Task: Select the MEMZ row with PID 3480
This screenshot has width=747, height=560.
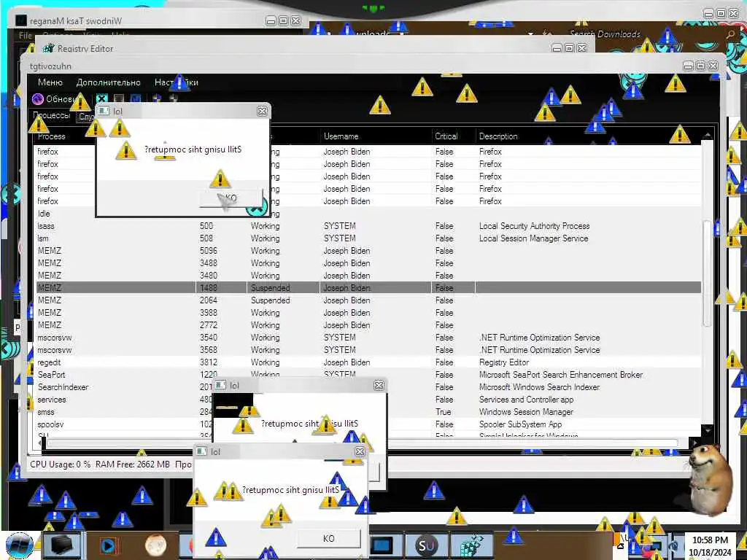Action: (x=368, y=275)
